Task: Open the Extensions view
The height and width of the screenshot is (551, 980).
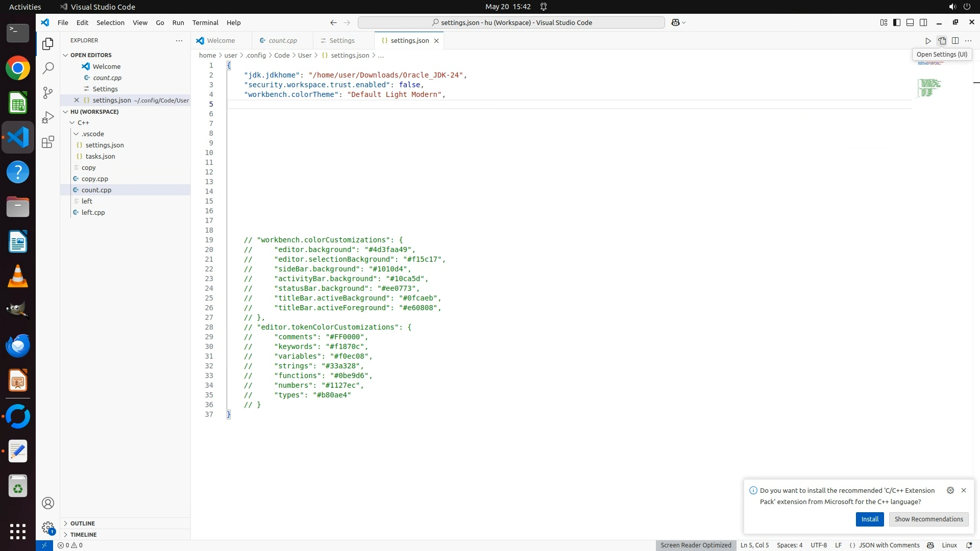Action: [48, 142]
